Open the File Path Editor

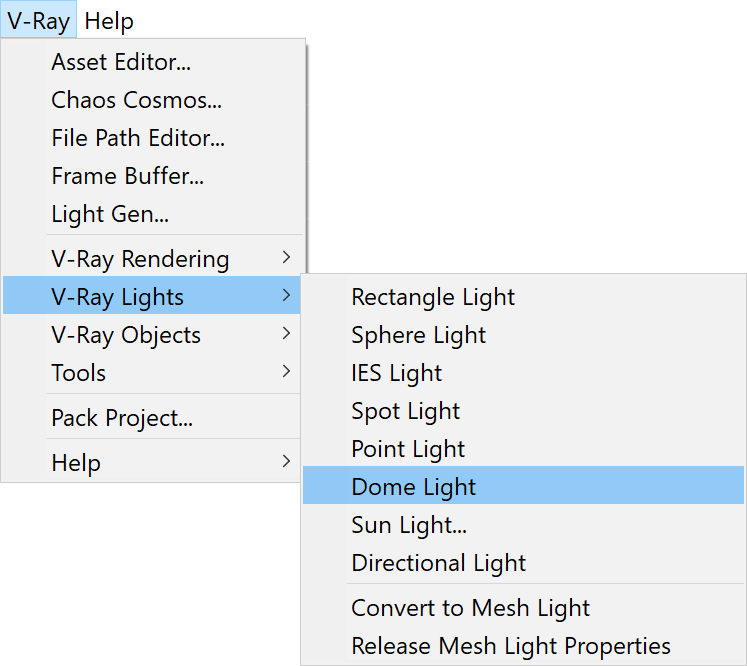pos(152,138)
